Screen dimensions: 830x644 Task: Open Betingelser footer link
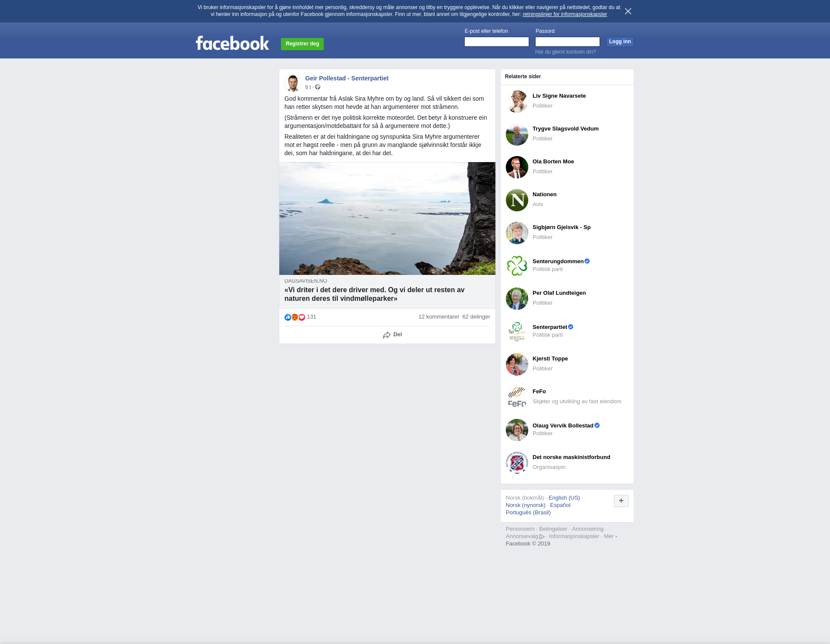(553, 529)
